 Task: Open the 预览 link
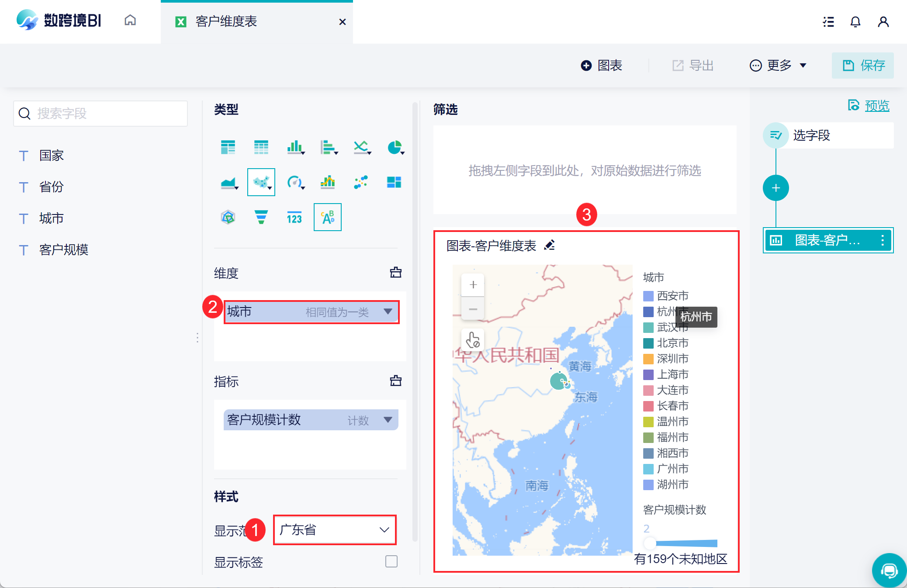tap(876, 106)
